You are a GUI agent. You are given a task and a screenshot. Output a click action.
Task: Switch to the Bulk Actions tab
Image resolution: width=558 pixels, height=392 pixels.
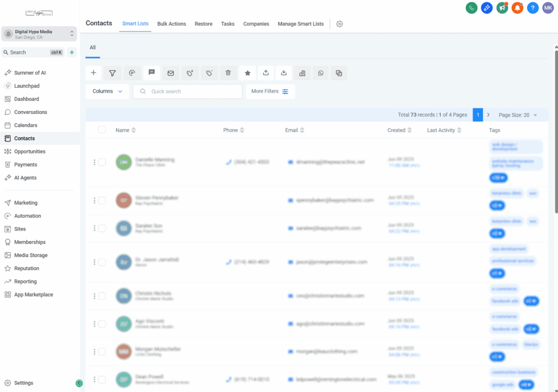pyautogui.click(x=172, y=24)
